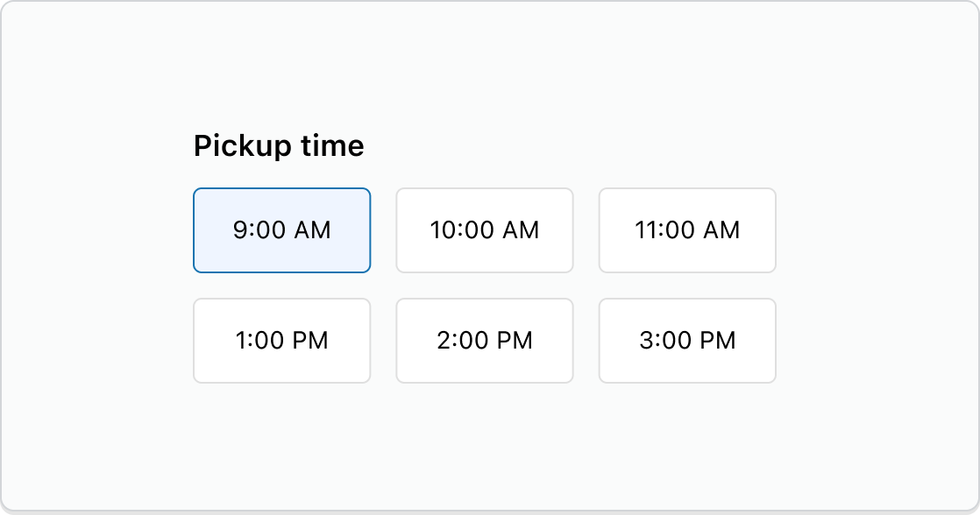Choose the 10:00 AM time option

[485, 230]
